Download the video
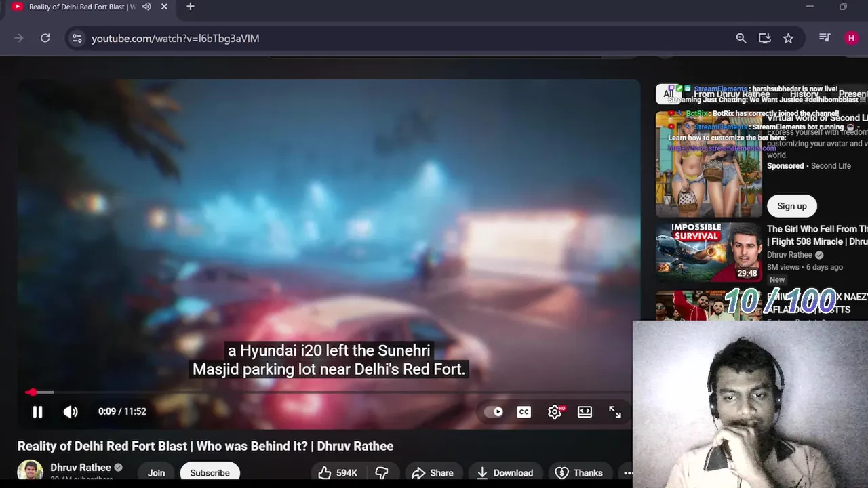 505,473
